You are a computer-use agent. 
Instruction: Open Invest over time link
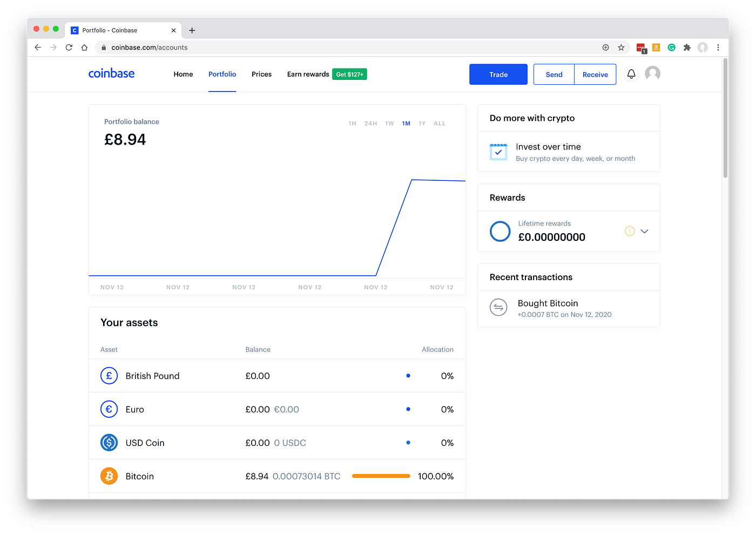(x=569, y=152)
